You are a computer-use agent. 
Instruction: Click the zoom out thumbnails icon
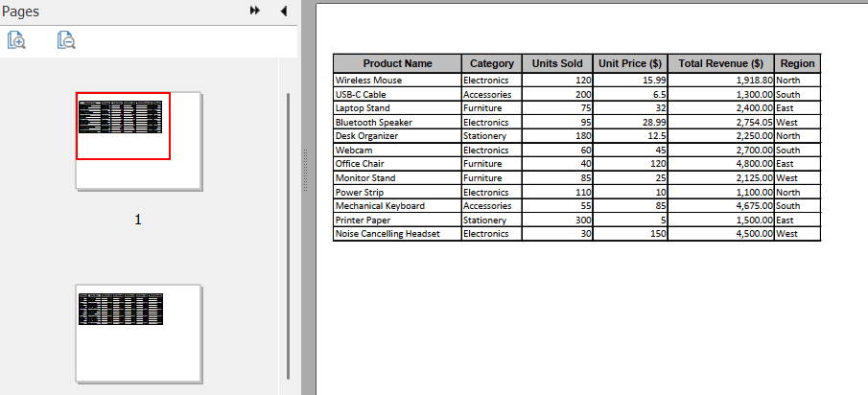click(66, 40)
